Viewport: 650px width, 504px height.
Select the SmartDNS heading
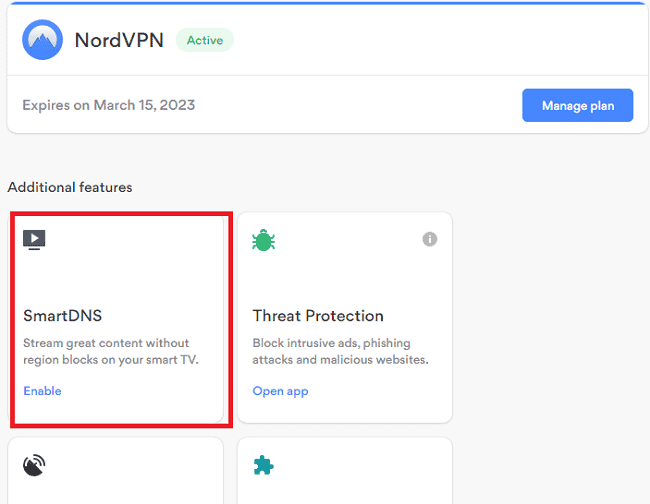point(63,316)
